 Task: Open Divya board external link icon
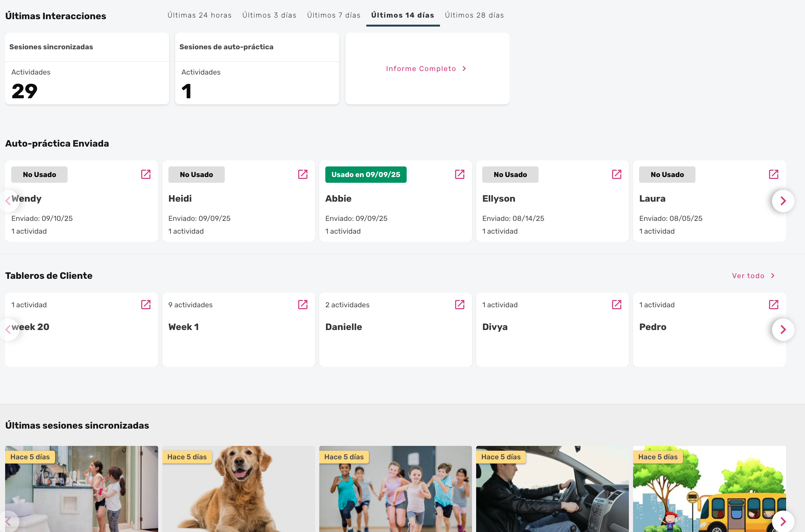point(616,305)
